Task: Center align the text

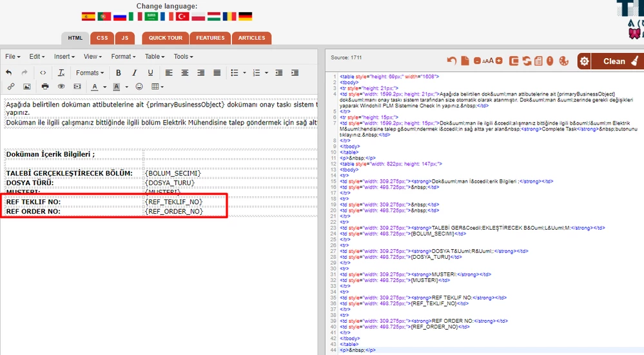Action: click(185, 73)
